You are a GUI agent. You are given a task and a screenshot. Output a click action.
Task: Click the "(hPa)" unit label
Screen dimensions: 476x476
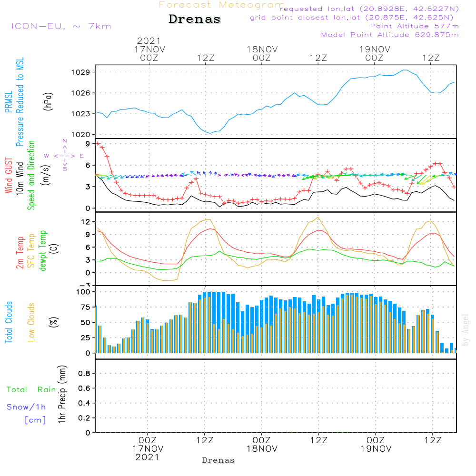click(x=48, y=101)
